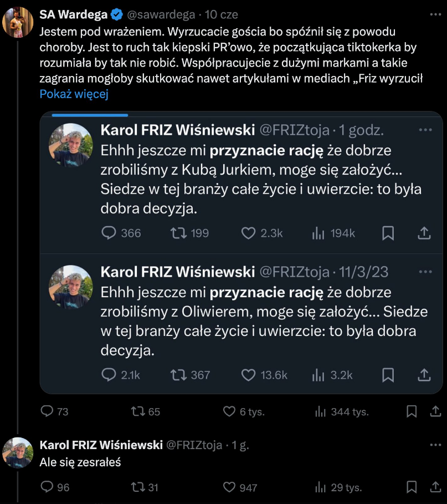Retweet Friz's 'Ale się zesrałeś' reply

(137, 487)
